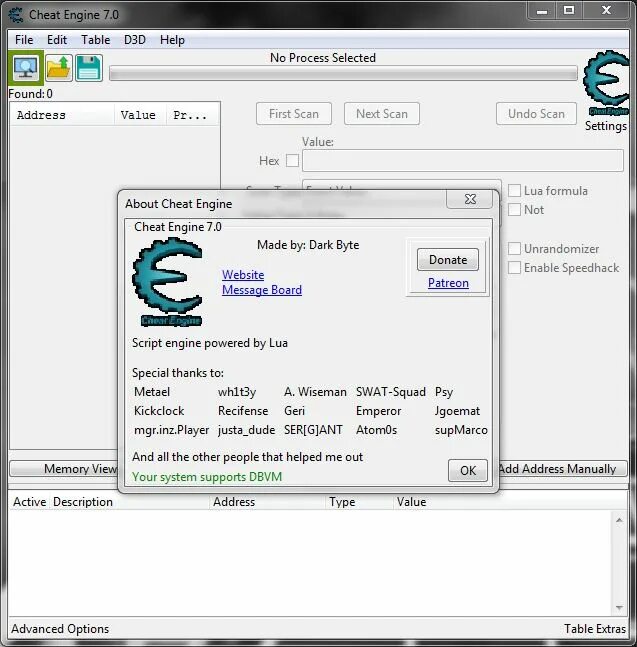Click the scrollbar up arrow in cheat table

pyautogui.click(x=619, y=520)
